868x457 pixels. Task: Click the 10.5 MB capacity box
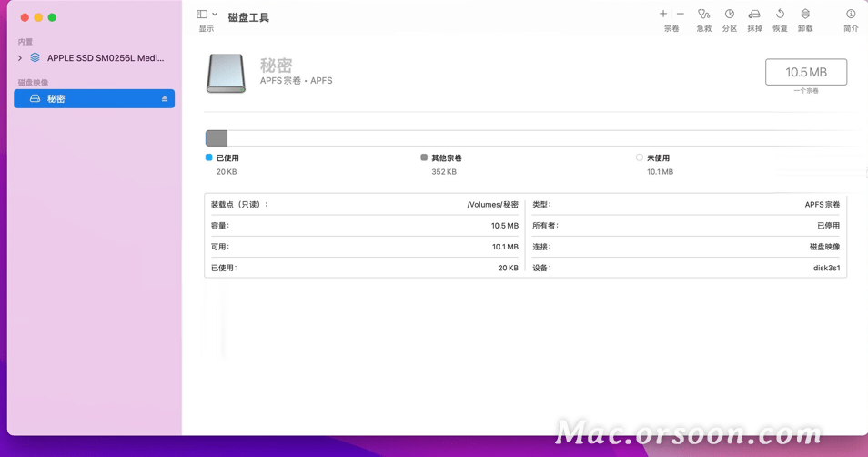(x=806, y=72)
